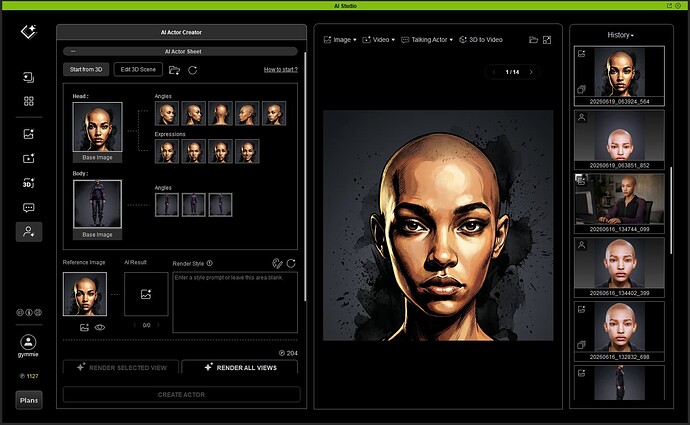Open the AI image generator sidebar icon
This screenshot has height=425, width=690.
click(29, 134)
